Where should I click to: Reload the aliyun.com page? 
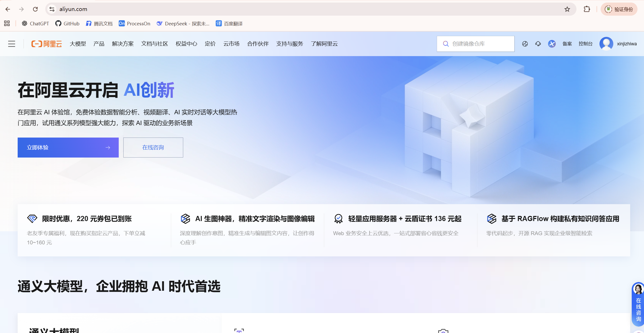(35, 9)
